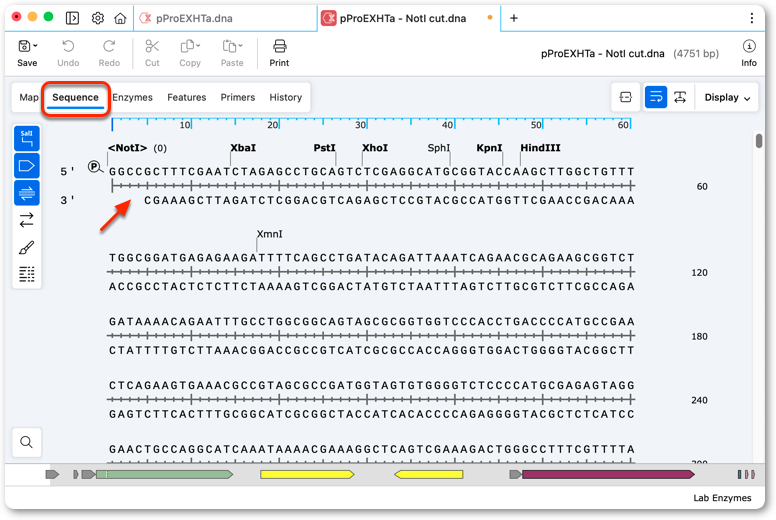Click the macOS green zoom window button
Viewport: 776px width, 520px height.
(x=48, y=17)
